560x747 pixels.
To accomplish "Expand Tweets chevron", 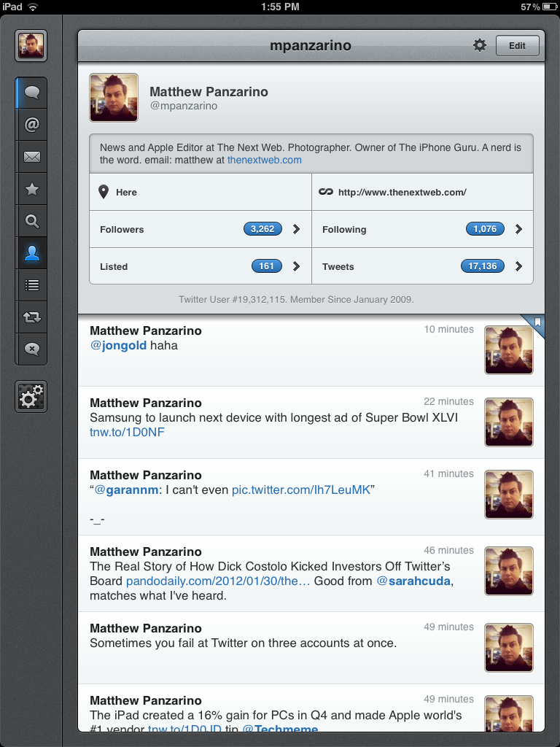I will pos(518,266).
